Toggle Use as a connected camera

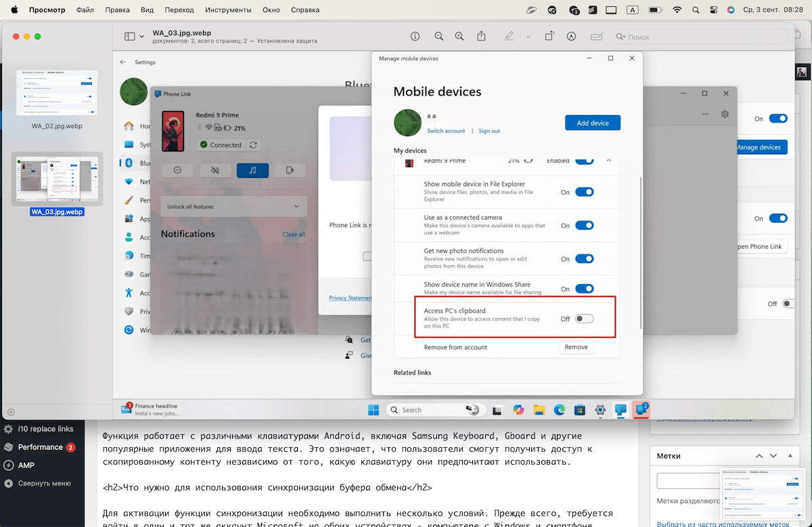click(585, 225)
